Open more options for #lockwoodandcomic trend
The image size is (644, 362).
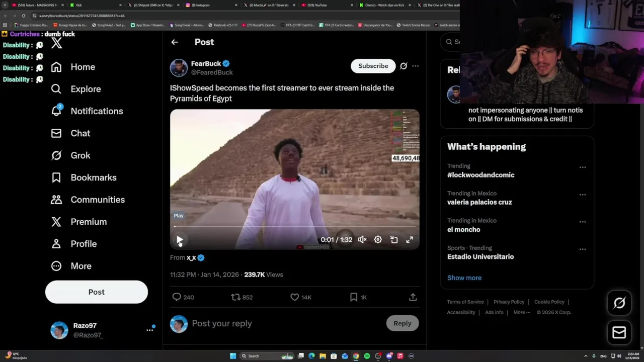583,167
